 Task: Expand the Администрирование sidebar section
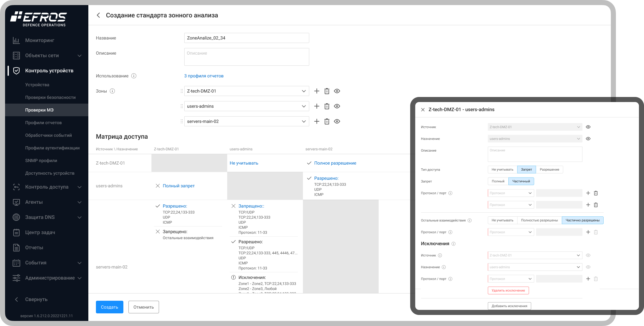pyautogui.click(x=80, y=278)
